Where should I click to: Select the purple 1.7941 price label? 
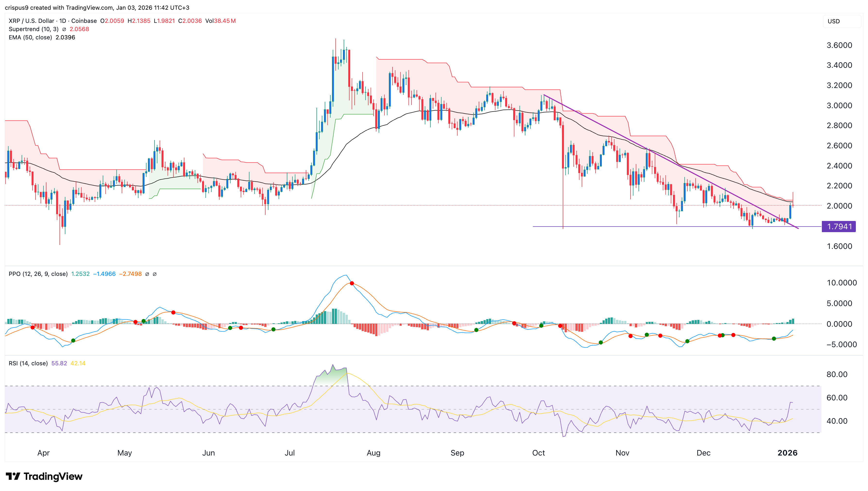(x=840, y=227)
